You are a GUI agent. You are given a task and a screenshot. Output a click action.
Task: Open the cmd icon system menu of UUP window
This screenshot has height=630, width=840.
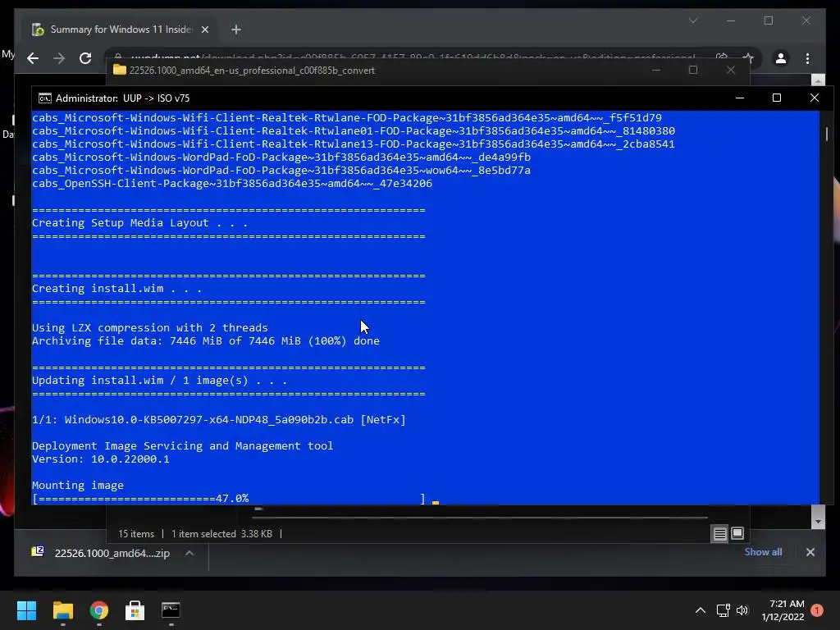coord(45,98)
